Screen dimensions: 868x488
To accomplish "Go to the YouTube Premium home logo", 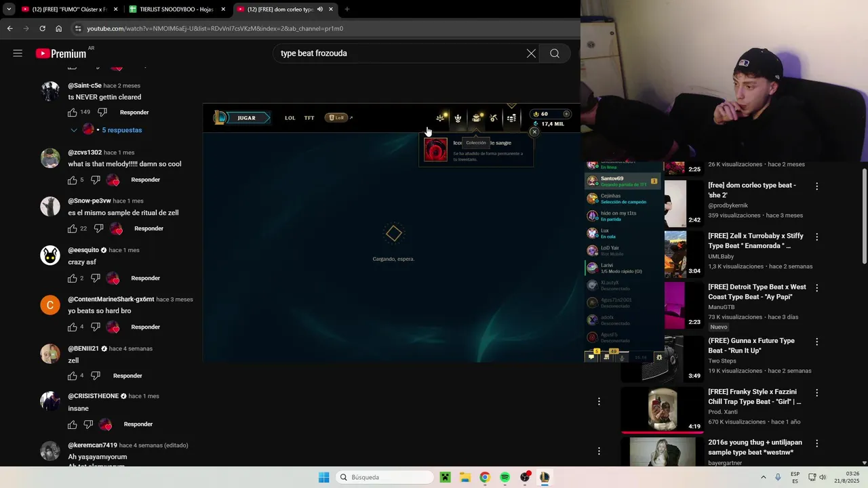I will pos(61,54).
